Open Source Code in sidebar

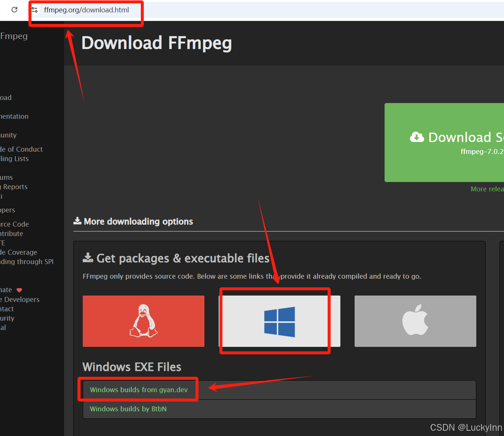coord(14,224)
